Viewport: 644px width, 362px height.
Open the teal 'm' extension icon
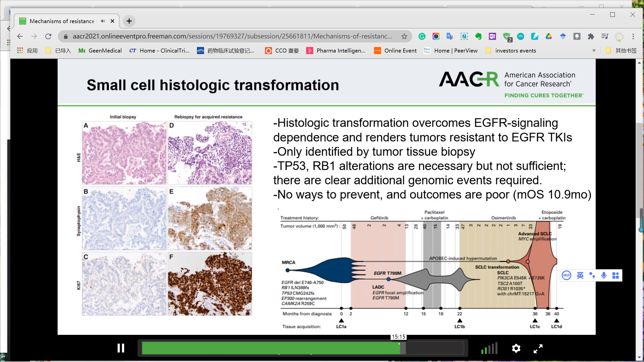(x=520, y=36)
